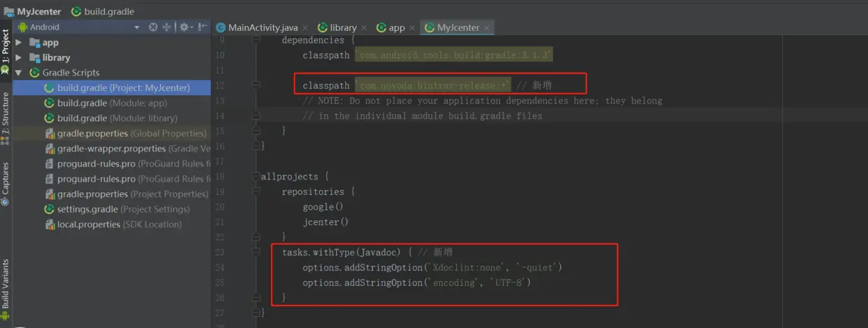
Task: Open gradle.properties (Global Properties)
Action: point(126,133)
